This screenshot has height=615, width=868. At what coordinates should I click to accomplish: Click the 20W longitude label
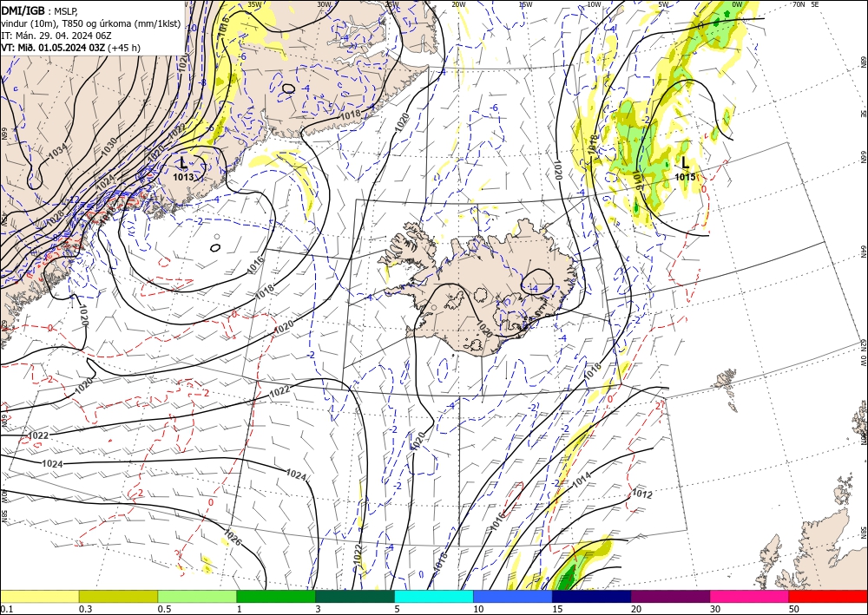[458, 4]
